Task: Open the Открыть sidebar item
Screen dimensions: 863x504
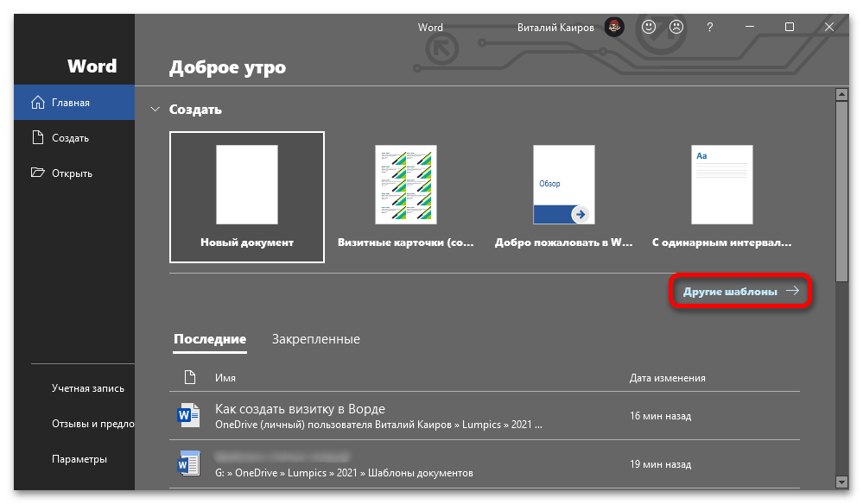Action: pyautogui.click(x=74, y=173)
